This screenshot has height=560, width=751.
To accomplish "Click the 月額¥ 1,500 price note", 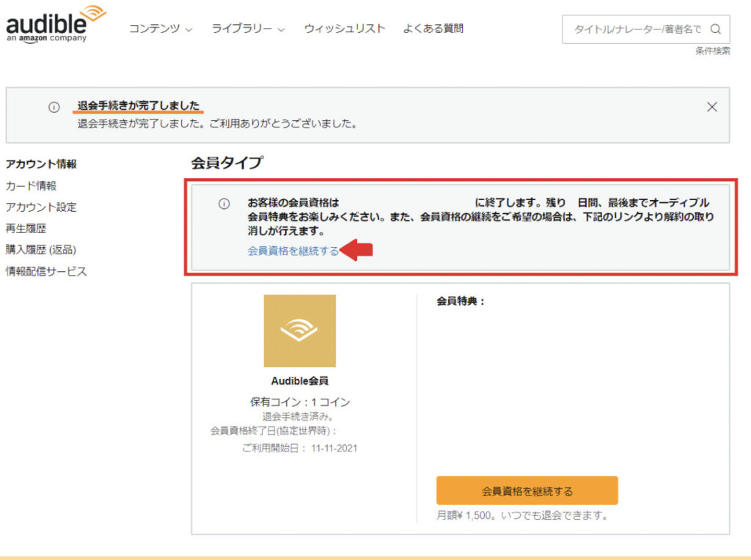I will pyautogui.click(x=522, y=515).
